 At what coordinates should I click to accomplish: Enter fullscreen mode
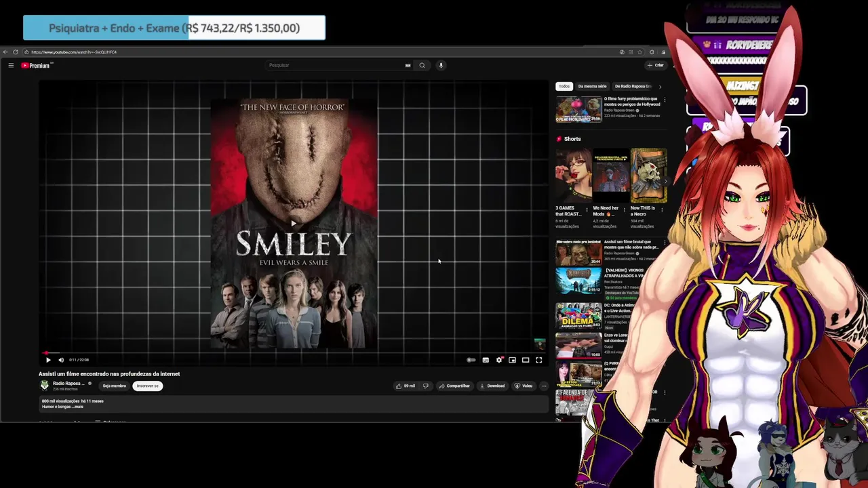click(539, 360)
